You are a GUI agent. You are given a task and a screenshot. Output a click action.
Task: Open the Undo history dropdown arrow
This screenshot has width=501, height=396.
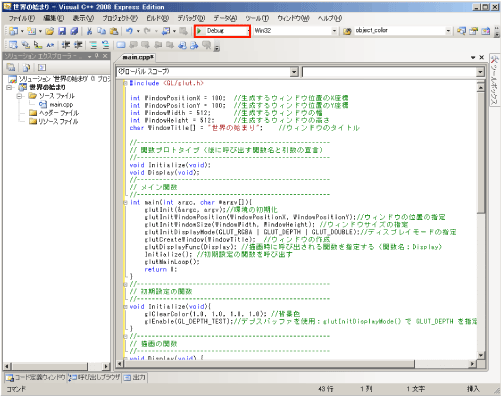pos(138,31)
